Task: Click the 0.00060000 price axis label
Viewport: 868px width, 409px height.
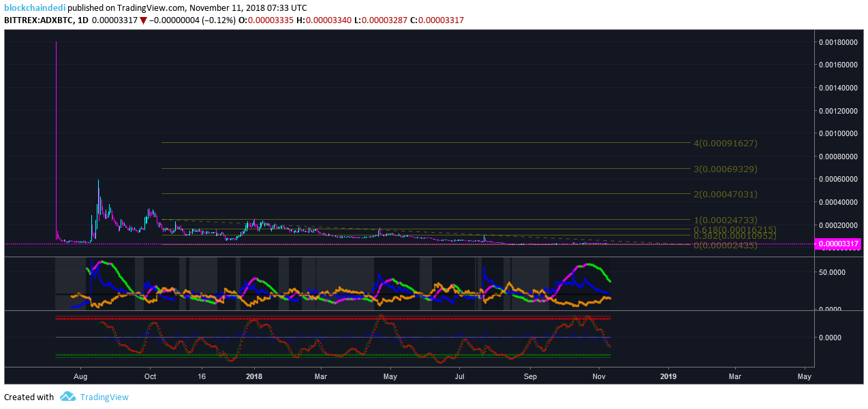Action: pyautogui.click(x=837, y=180)
